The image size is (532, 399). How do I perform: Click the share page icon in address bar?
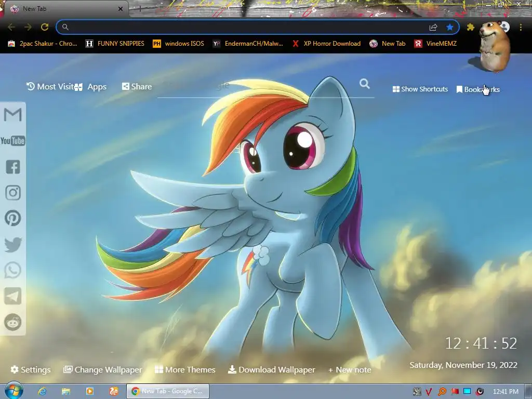coord(433,27)
